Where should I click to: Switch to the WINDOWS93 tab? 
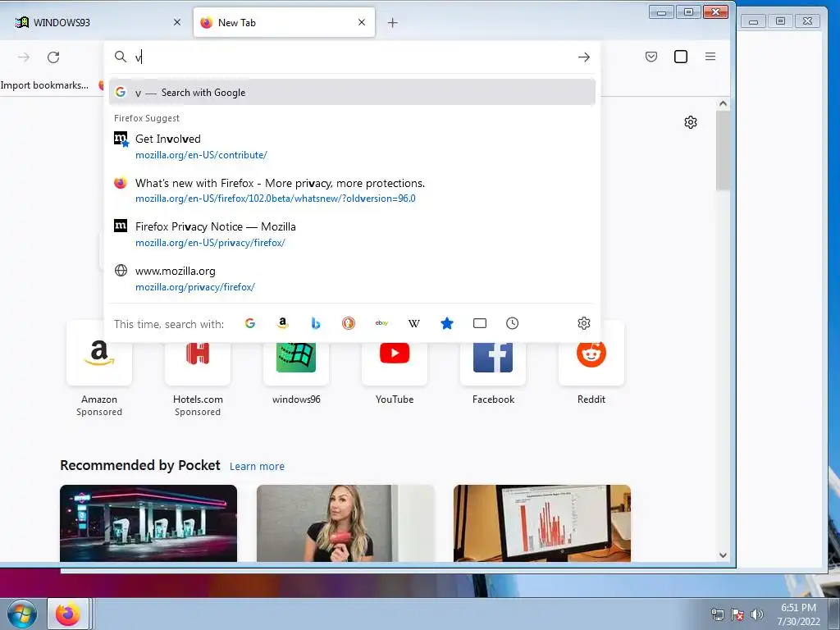pos(98,22)
